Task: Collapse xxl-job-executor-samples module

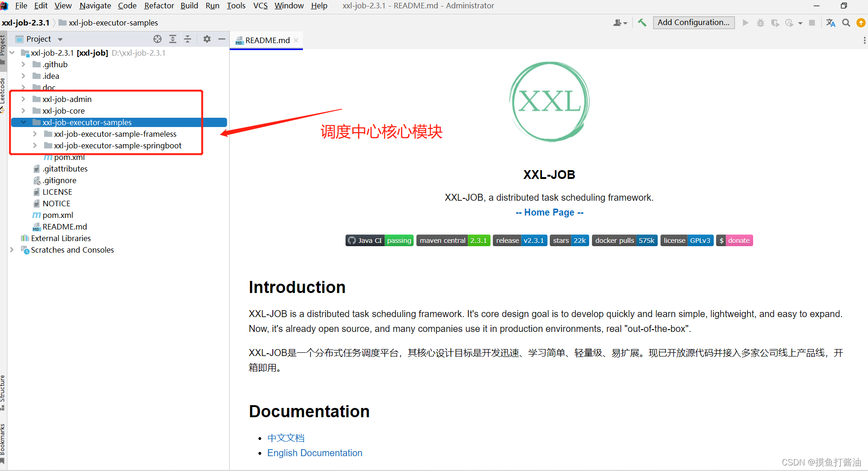Action: [23, 122]
